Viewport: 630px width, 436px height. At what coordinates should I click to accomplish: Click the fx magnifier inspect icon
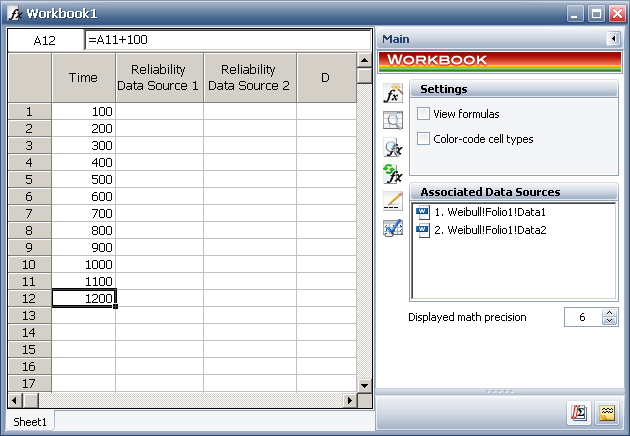pyautogui.click(x=393, y=148)
